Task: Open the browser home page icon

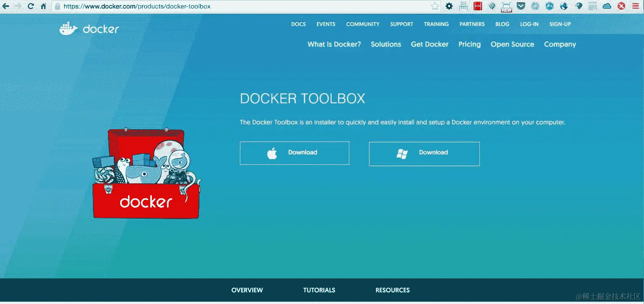Action: 43,6
